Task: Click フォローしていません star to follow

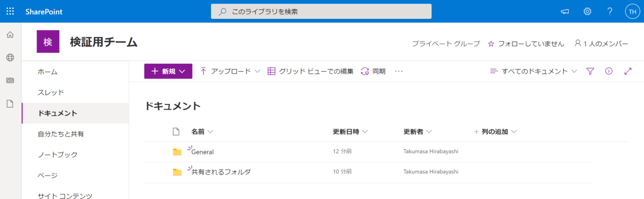Action: (x=526, y=43)
